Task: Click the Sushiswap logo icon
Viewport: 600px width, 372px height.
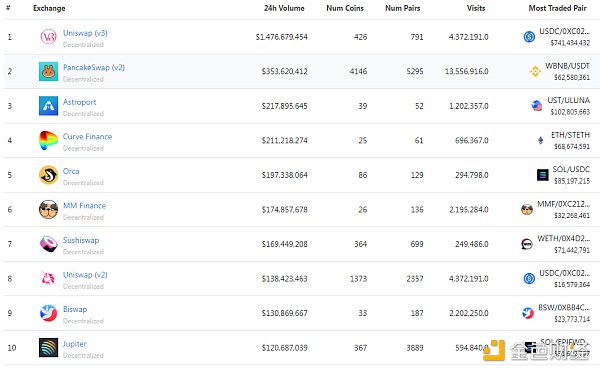Action: pyautogui.click(x=49, y=244)
